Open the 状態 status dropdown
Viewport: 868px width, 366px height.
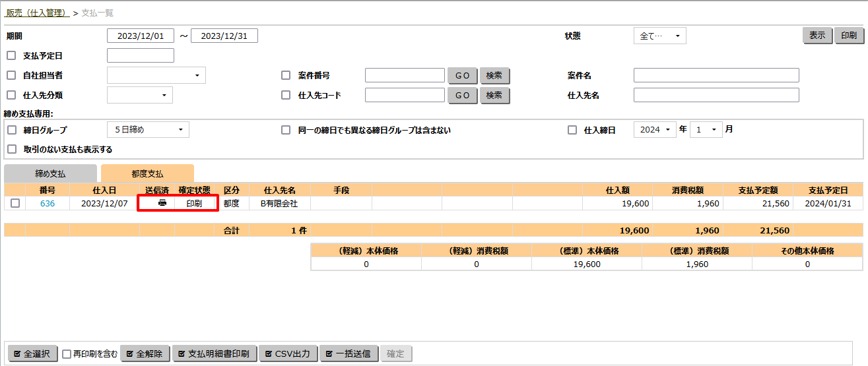coord(659,36)
